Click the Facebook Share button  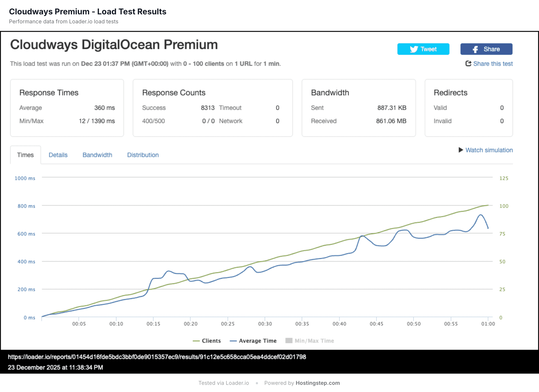486,49
